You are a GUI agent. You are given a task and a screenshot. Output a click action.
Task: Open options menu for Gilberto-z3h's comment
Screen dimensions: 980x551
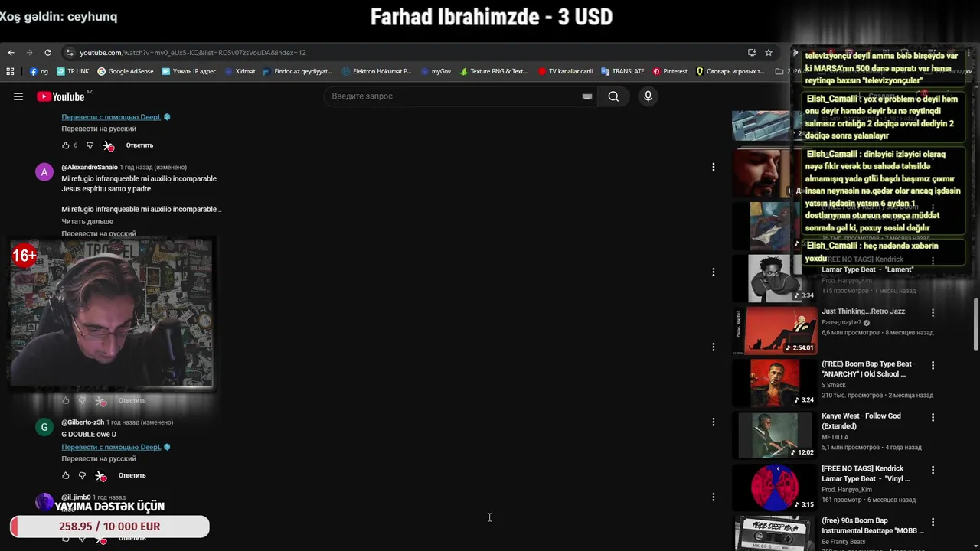[713, 422]
